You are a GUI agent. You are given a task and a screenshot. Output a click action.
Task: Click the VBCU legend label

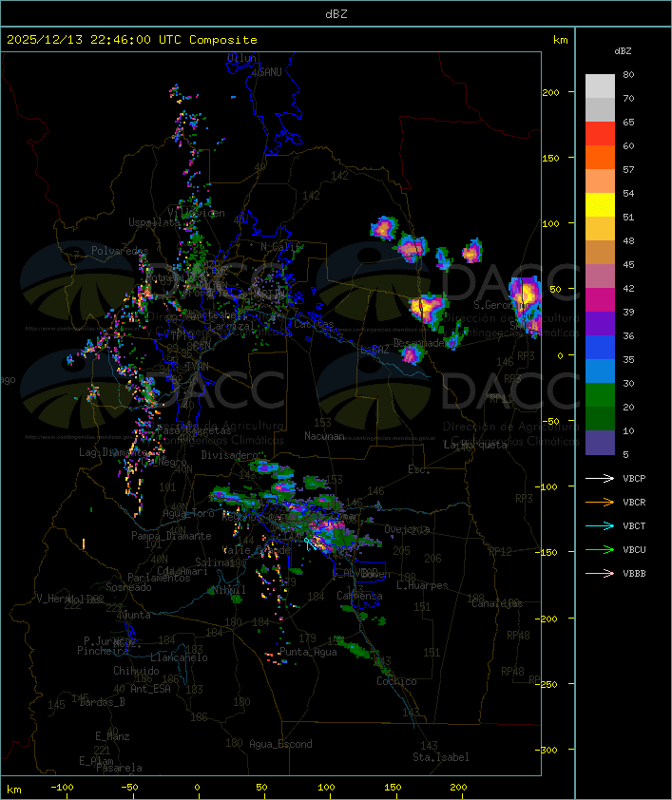pos(634,549)
